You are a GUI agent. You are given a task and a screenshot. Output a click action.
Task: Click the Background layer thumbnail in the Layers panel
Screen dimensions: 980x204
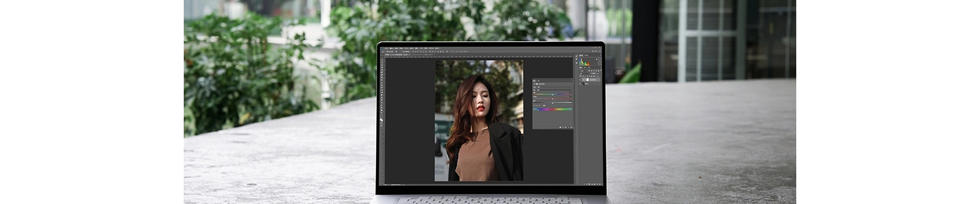pyautogui.click(x=584, y=84)
